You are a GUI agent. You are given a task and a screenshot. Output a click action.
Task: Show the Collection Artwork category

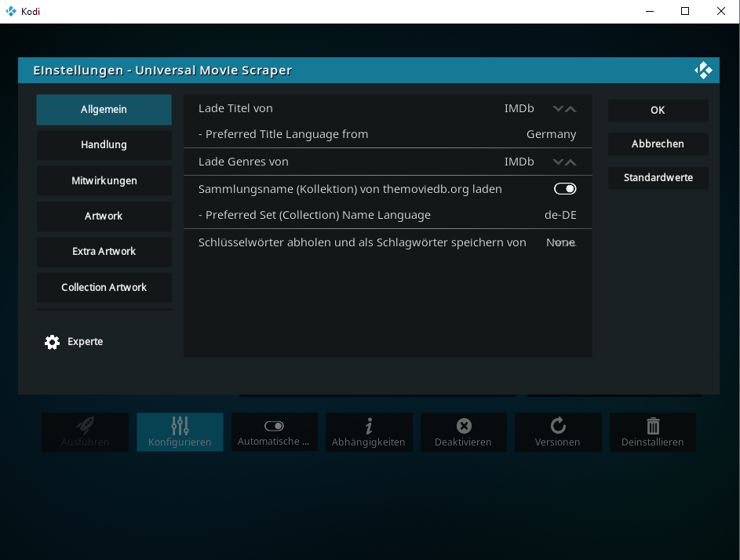[104, 287]
